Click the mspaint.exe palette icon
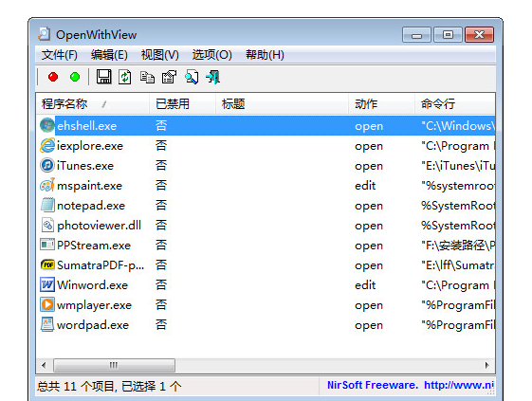 pos(47,185)
